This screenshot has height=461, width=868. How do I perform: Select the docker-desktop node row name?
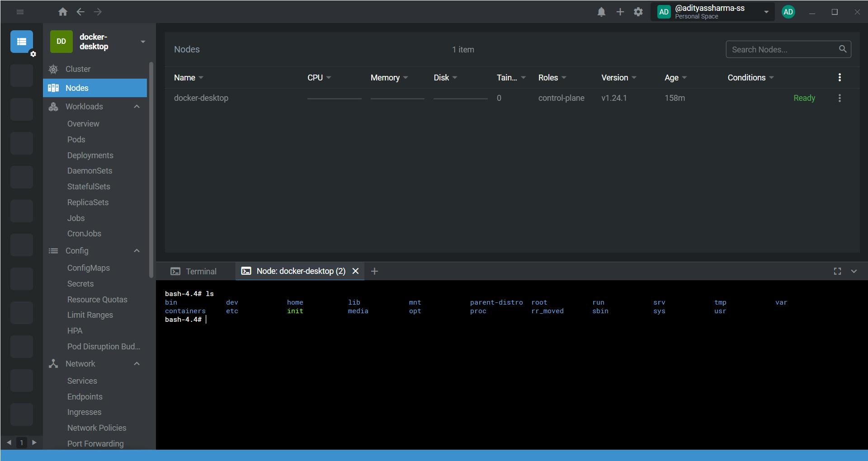click(201, 98)
